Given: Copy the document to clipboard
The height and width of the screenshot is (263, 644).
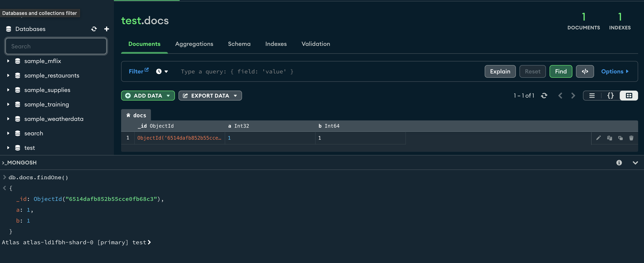Looking at the screenshot, I should point(609,138).
